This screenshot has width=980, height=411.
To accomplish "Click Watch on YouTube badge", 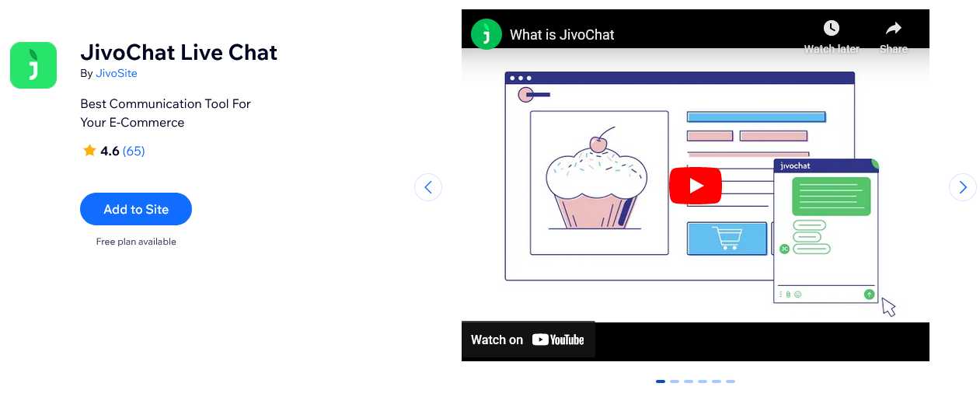I will pos(528,340).
